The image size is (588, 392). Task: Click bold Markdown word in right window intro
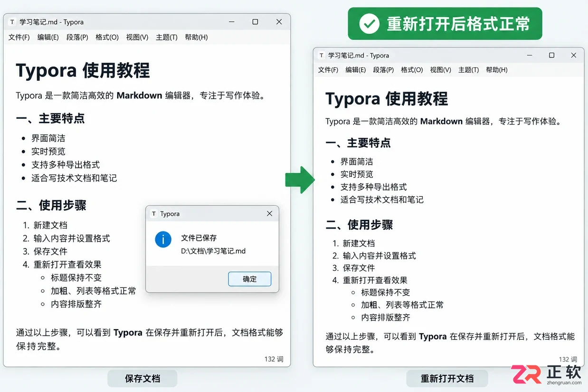[441, 121]
